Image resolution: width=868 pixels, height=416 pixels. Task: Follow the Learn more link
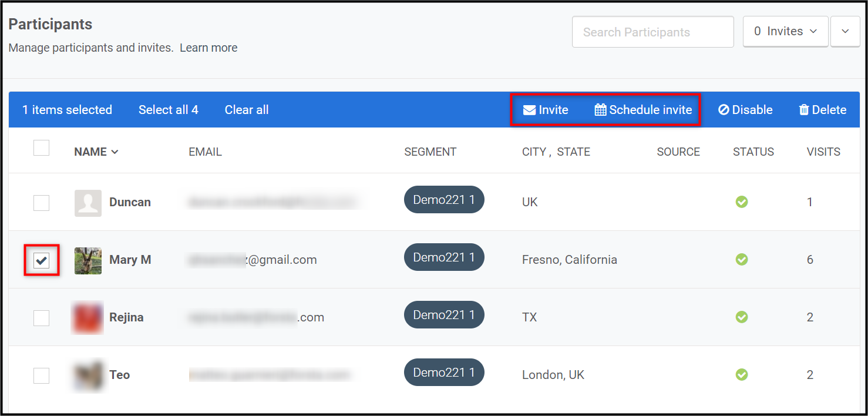pos(208,48)
